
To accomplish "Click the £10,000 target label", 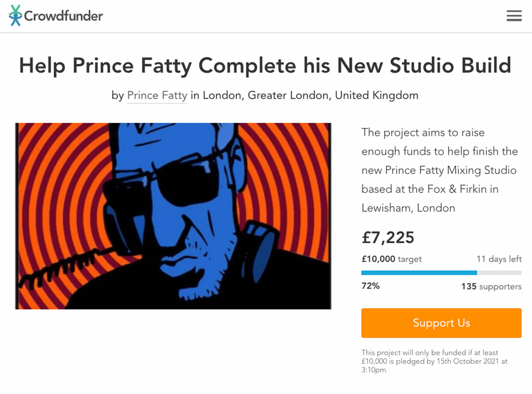I will click(x=392, y=259).
